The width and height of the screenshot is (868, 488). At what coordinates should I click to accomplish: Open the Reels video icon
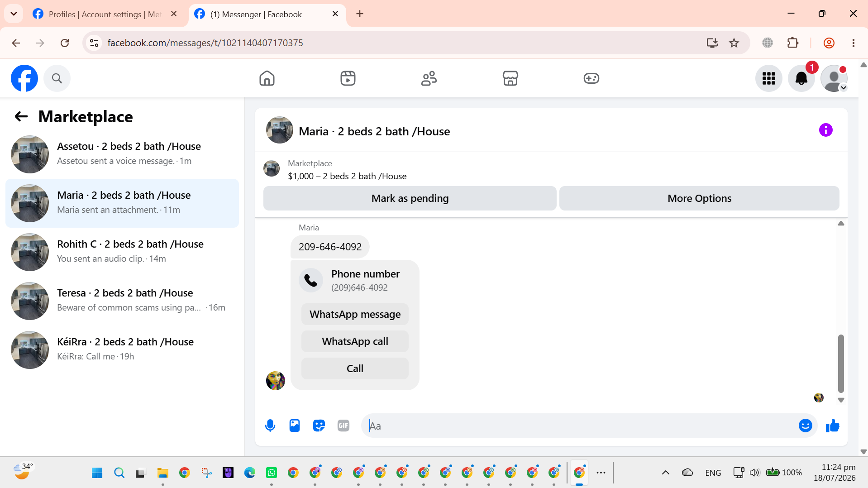pyautogui.click(x=348, y=78)
